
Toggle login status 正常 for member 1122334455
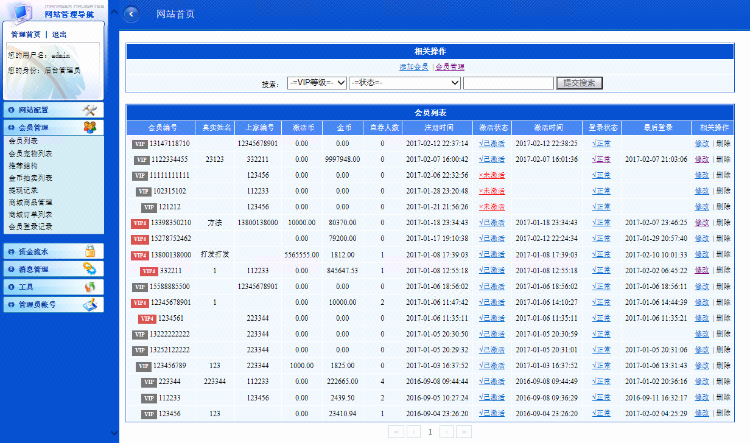point(601,159)
